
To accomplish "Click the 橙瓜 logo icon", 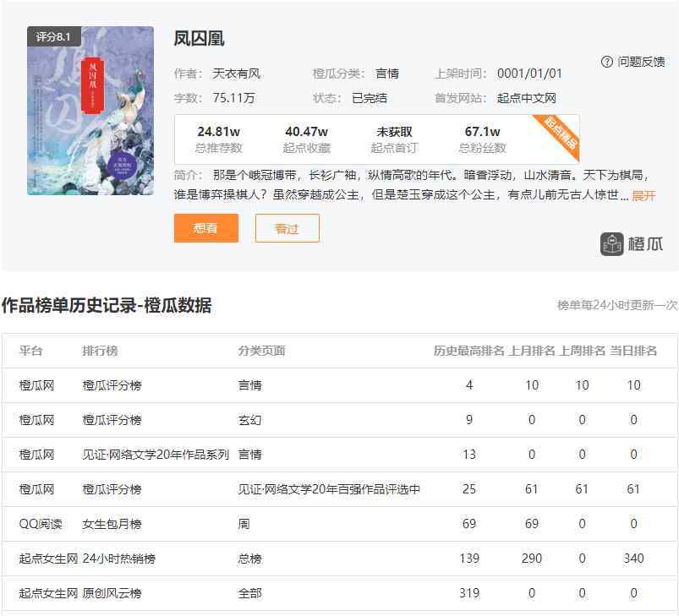I will click(x=611, y=244).
